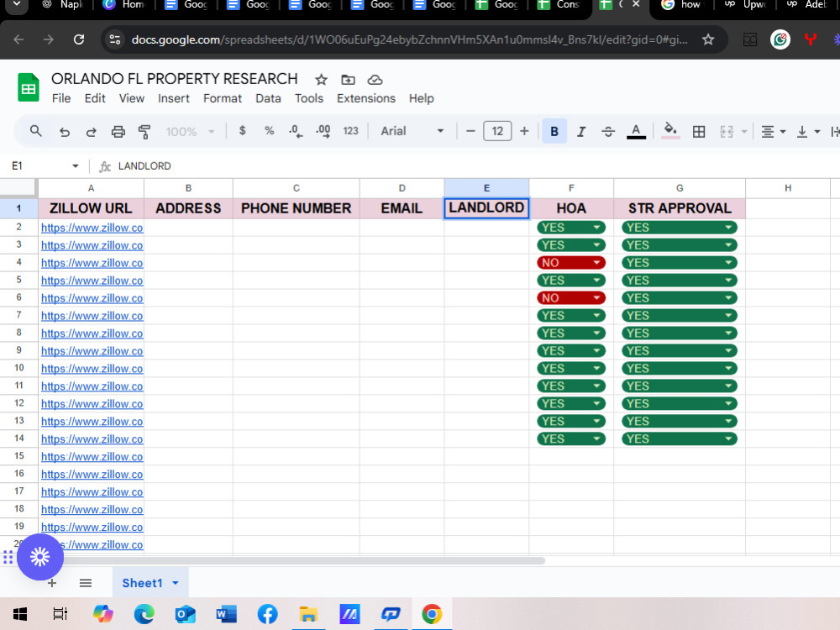Select row 12 header

click(18, 403)
